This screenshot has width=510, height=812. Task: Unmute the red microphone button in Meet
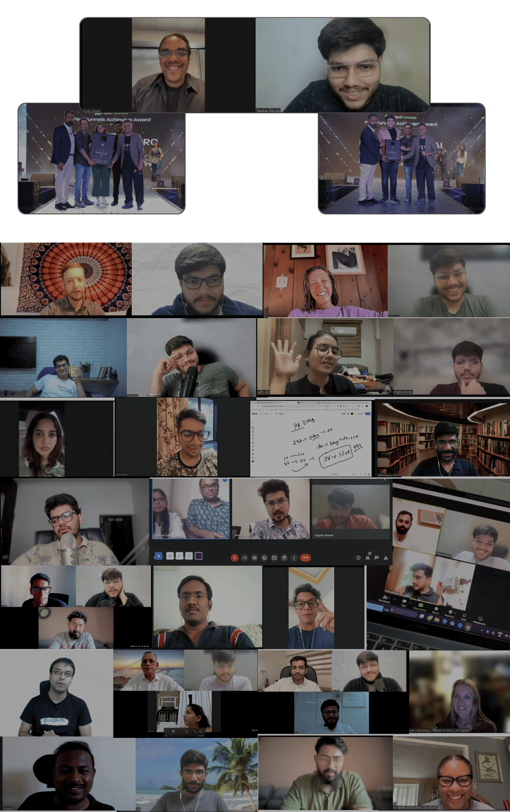click(235, 558)
